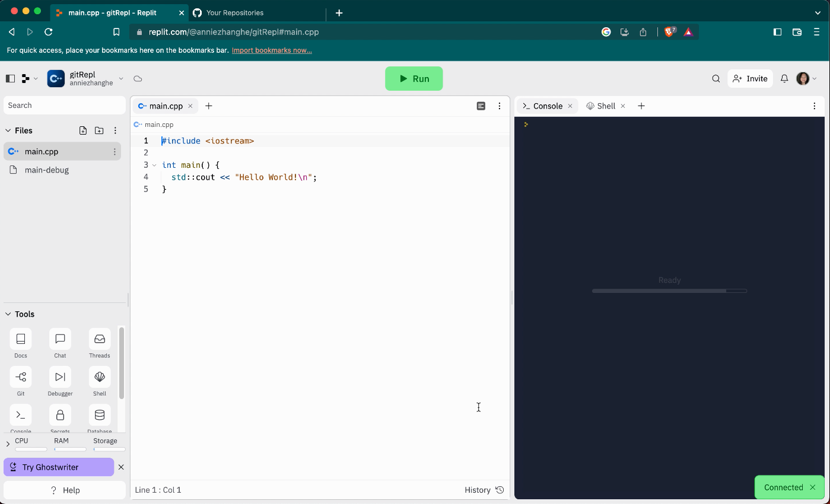Toggle the left sidebar layout icon

point(10,78)
